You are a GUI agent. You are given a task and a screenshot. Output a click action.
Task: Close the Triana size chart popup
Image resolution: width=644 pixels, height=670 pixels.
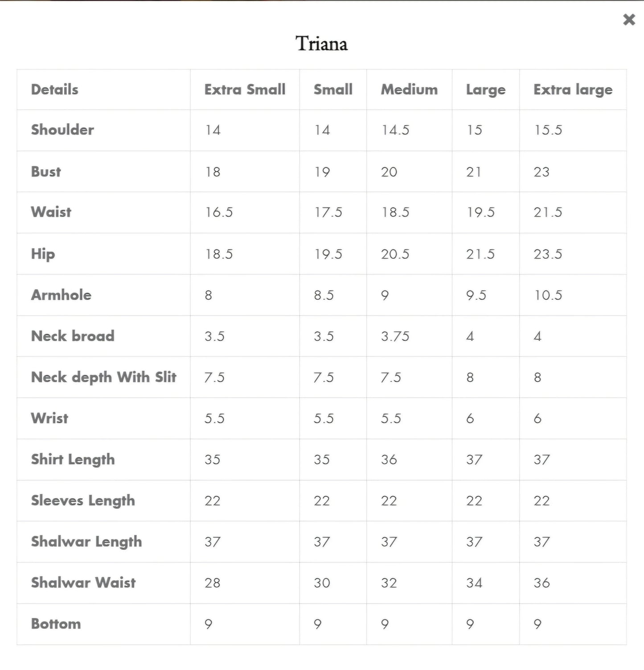[x=629, y=20]
